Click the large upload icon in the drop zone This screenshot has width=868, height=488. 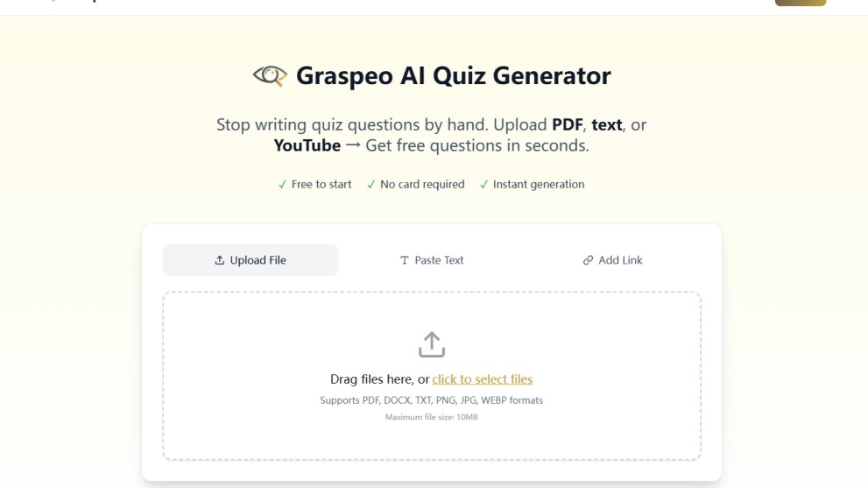pos(432,344)
